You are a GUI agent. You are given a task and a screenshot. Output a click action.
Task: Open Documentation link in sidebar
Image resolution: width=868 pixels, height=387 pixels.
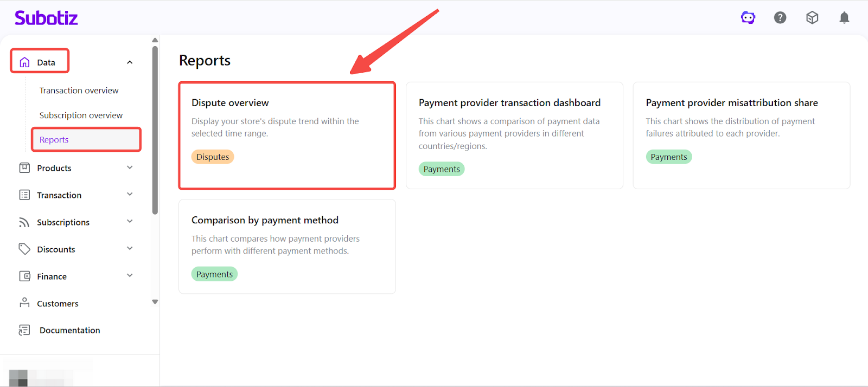(69, 330)
